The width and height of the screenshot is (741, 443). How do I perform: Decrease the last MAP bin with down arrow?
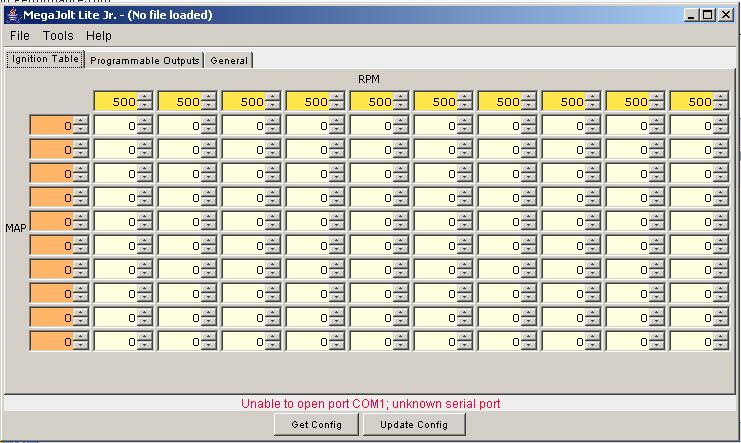pyautogui.click(x=81, y=346)
